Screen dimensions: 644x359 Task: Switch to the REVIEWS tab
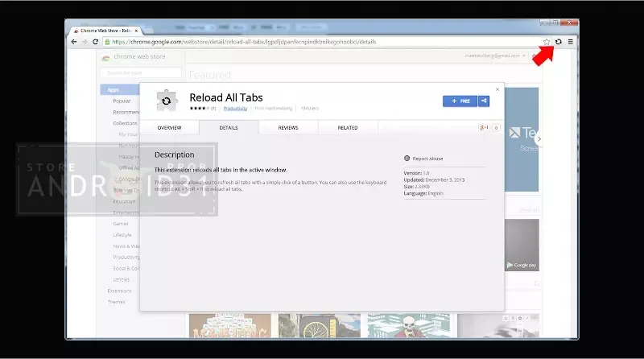[x=288, y=128]
